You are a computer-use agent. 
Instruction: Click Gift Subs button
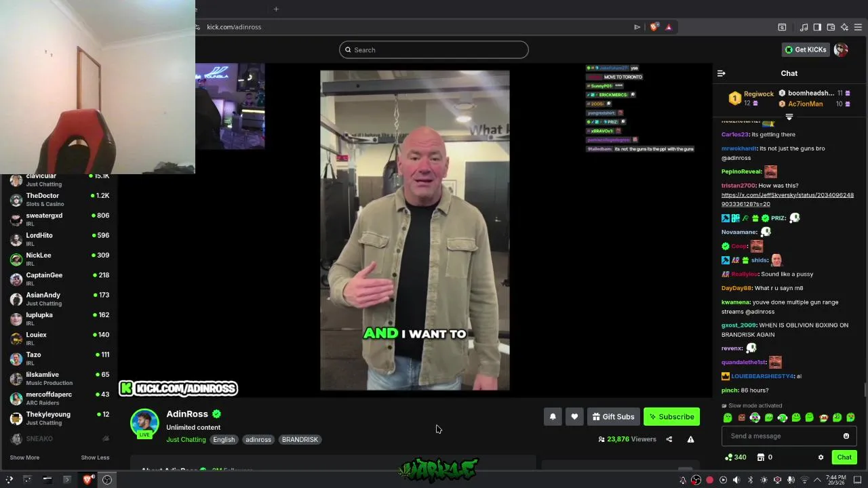(x=613, y=417)
